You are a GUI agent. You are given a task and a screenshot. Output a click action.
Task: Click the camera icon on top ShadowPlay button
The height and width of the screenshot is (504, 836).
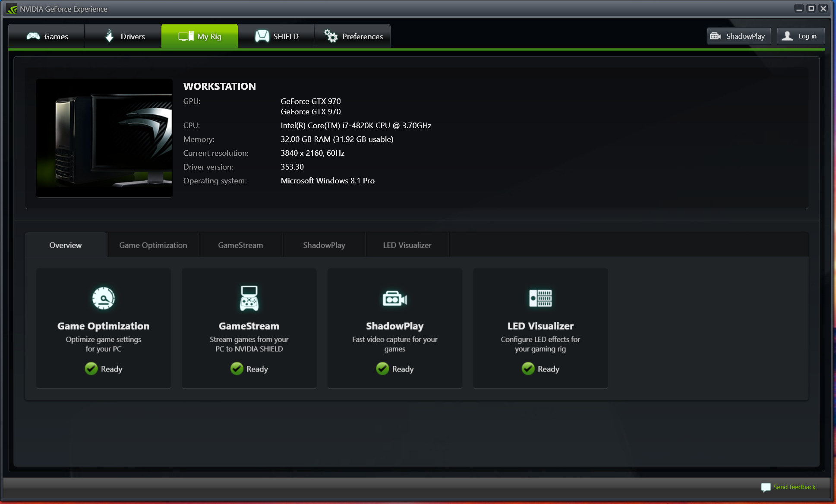point(716,36)
